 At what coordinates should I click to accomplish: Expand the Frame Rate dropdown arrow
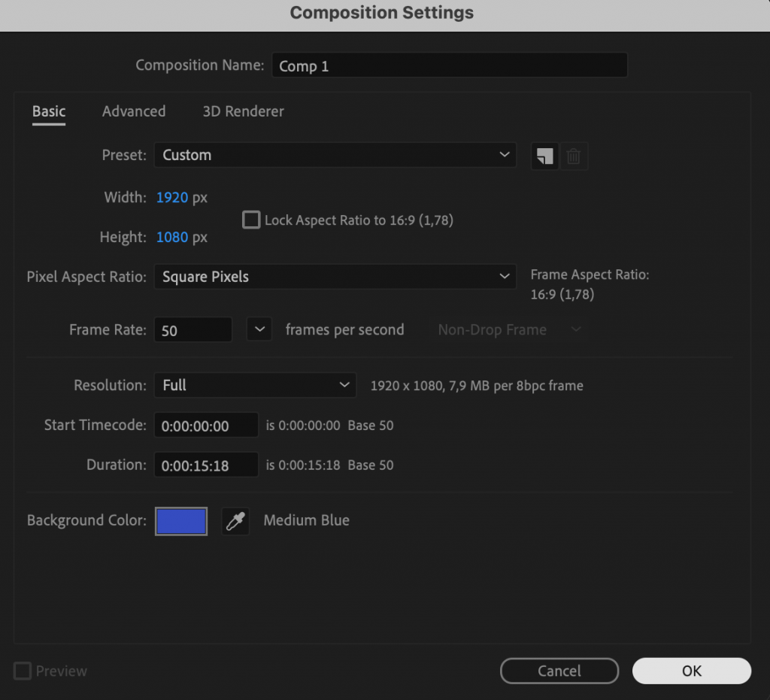click(259, 329)
